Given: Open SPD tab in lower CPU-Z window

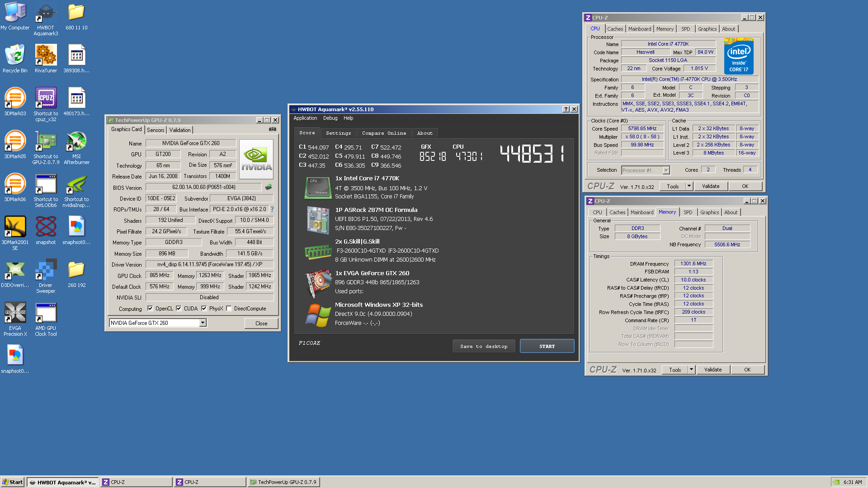Looking at the screenshot, I should tap(688, 212).
